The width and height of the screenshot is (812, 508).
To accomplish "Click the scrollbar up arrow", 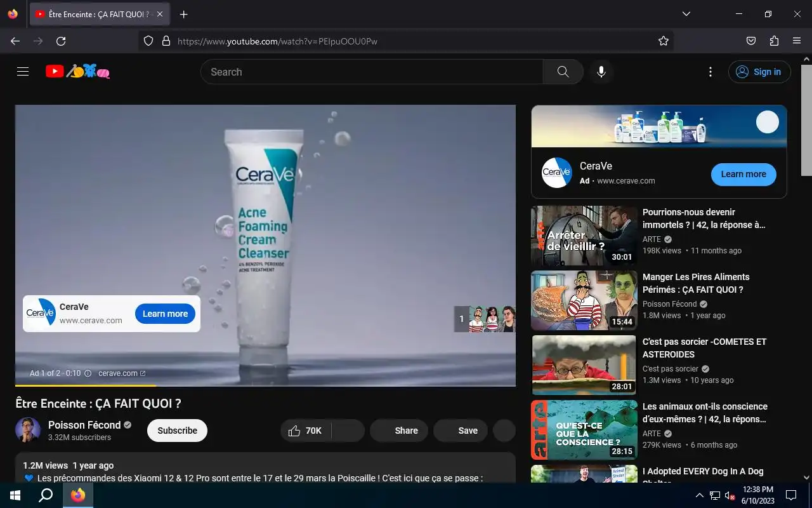I will [806, 59].
